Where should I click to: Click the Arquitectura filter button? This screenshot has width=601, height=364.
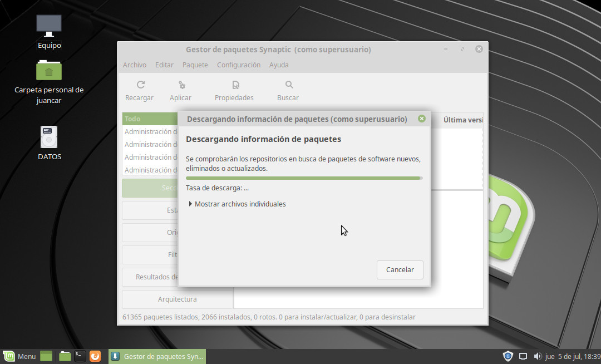(x=177, y=299)
